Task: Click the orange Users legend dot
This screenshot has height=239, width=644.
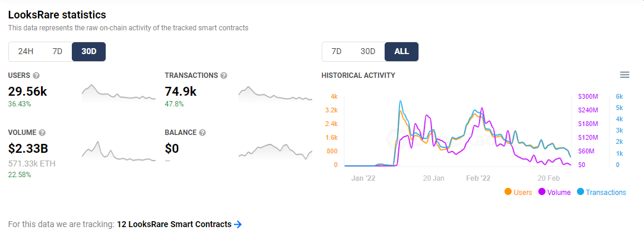Action: pyautogui.click(x=508, y=192)
